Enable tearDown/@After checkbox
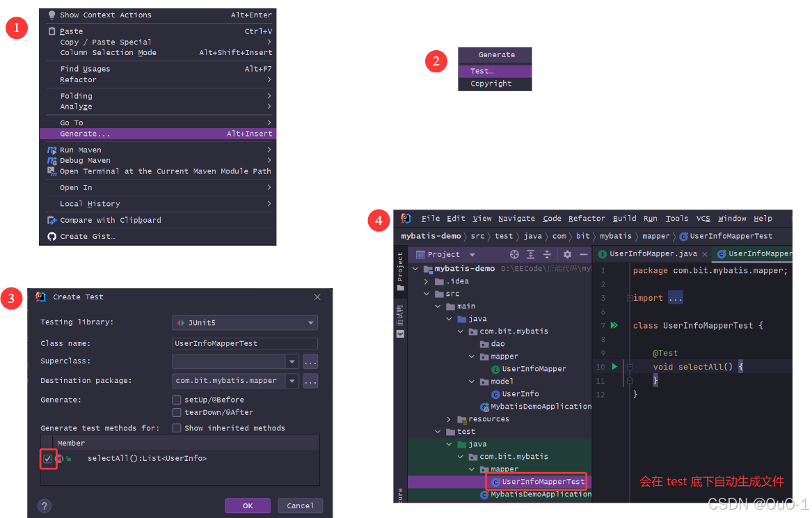This screenshot has height=518, width=812. [177, 412]
